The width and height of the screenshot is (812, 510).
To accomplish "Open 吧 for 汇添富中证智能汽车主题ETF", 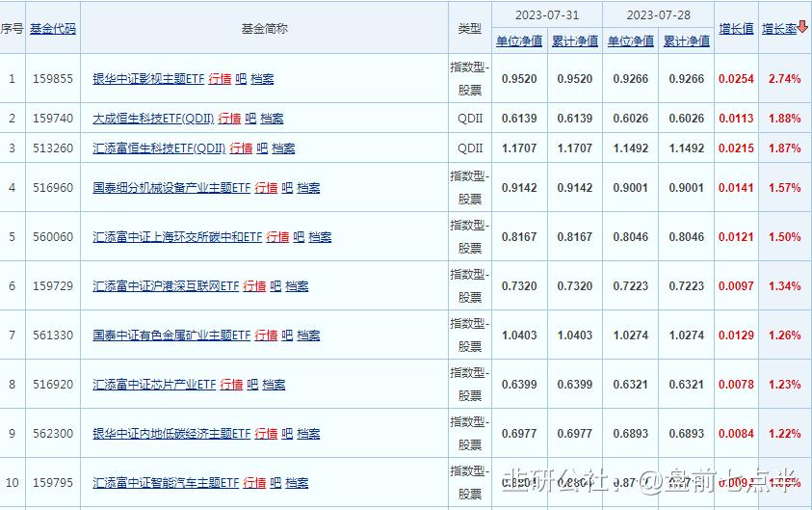I will coord(275,483).
